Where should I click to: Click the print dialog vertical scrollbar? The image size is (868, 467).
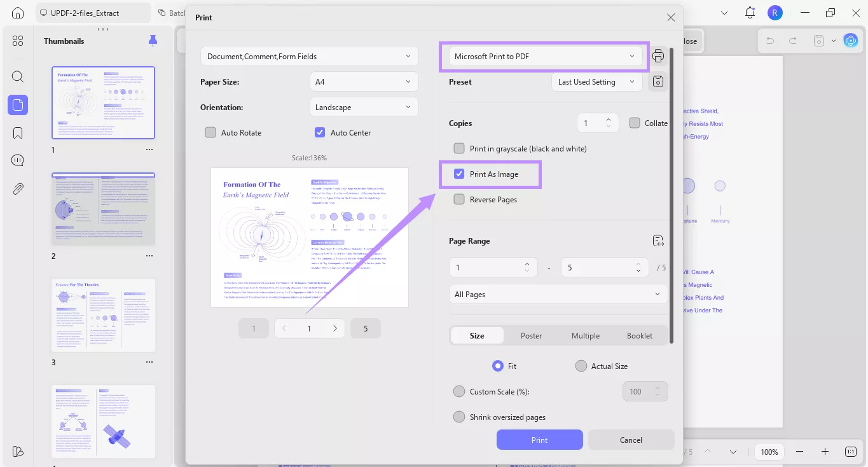coord(672,191)
